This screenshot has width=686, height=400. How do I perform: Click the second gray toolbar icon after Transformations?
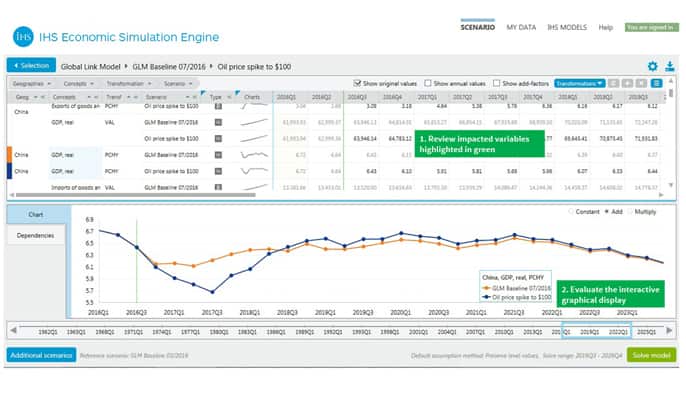click(627, 83)
